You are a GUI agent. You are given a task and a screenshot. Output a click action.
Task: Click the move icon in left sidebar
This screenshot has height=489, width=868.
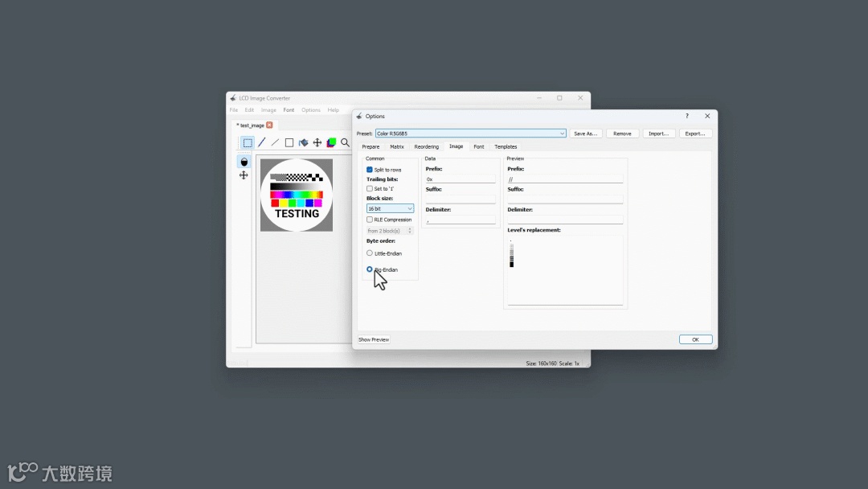pyautogui.click(x=244, y=175)
